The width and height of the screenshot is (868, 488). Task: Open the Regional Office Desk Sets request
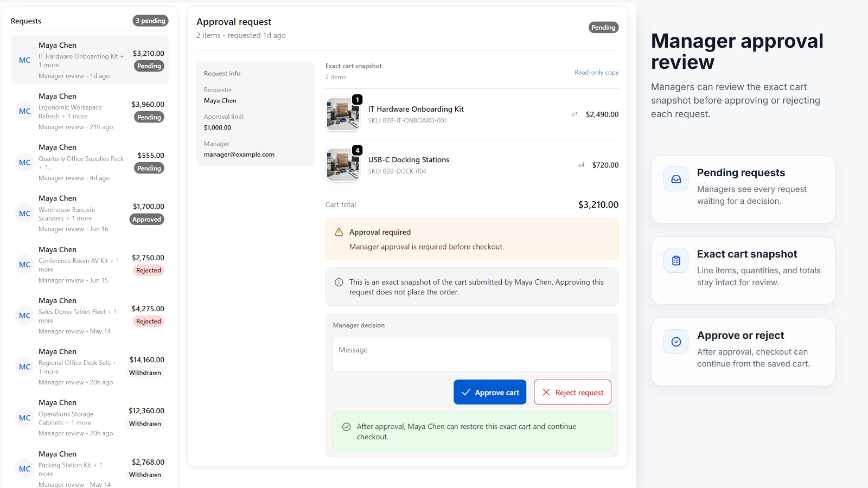click(x=90, y=367)
